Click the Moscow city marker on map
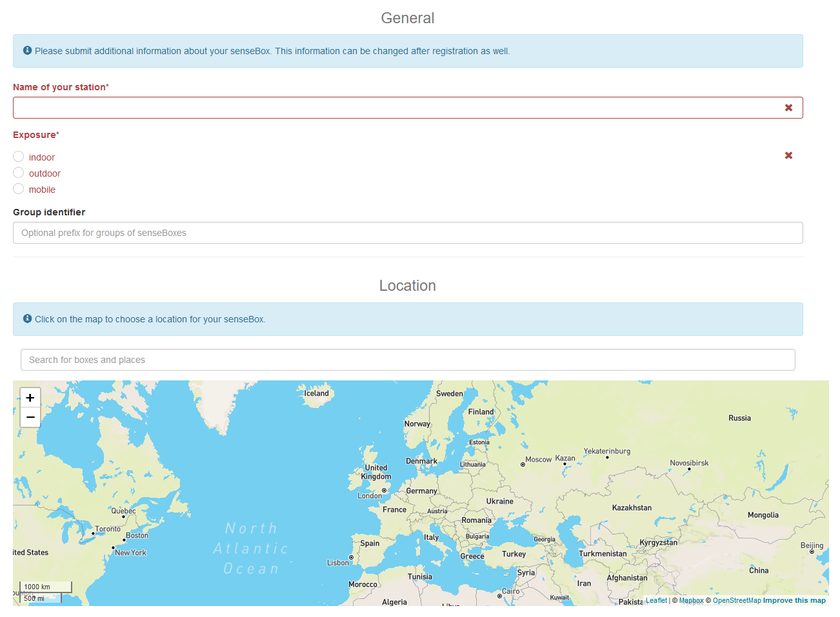840x617 pixels. point(523,464)
